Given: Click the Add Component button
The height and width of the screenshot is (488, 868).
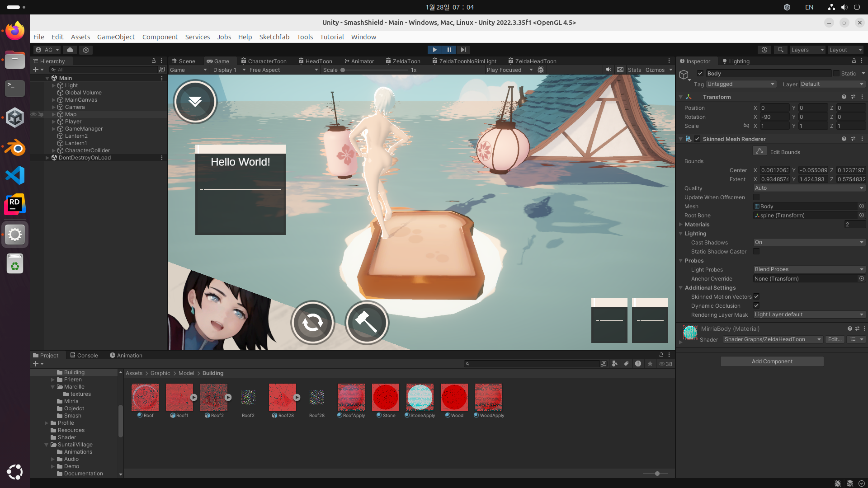Looking at the screenshot, I should [772, 361].
